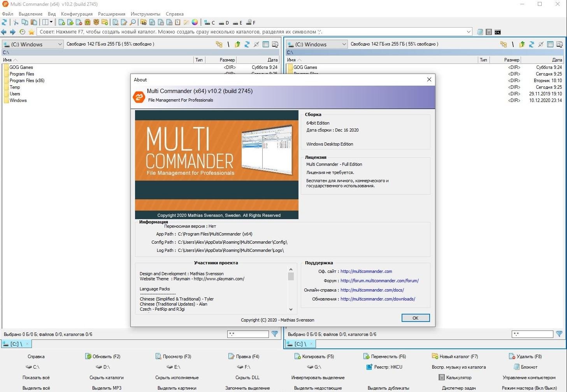Viewport: 567px width, 392px height.
Task: Open the Конфигурация menu
Action: (77, 14)
